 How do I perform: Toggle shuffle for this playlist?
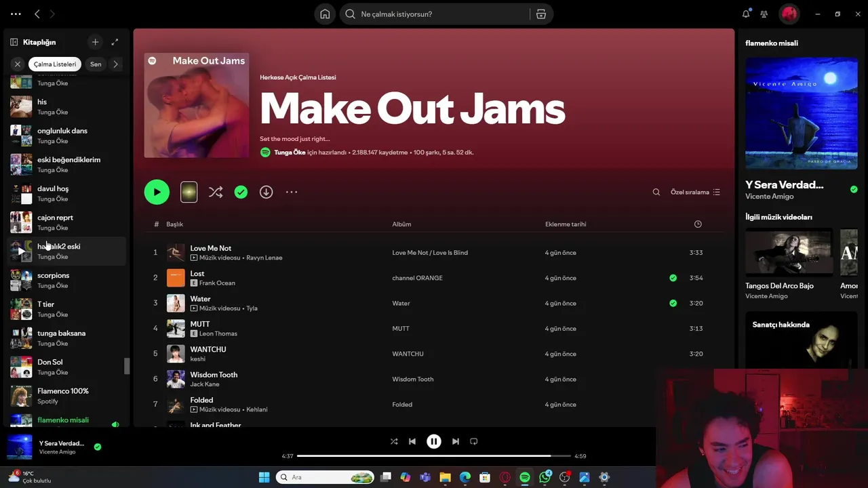pos(216,192)
